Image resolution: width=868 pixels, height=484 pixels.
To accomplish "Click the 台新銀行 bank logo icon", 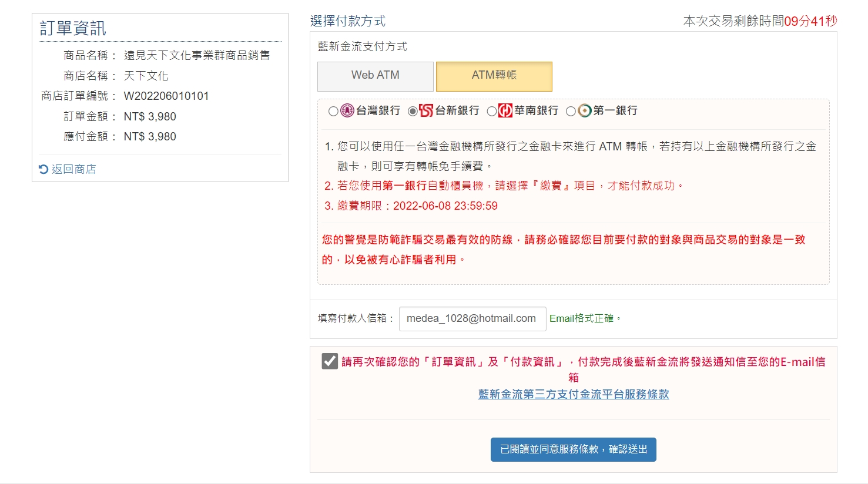I will 426,110.
